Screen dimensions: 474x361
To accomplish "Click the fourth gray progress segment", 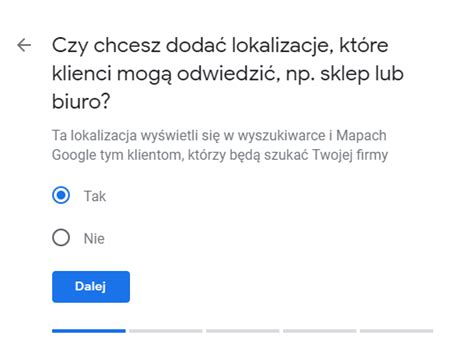I will [320, 331].
